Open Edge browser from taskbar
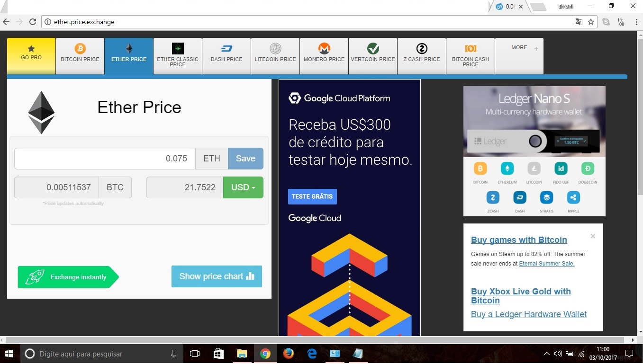 tap(311, 354)
